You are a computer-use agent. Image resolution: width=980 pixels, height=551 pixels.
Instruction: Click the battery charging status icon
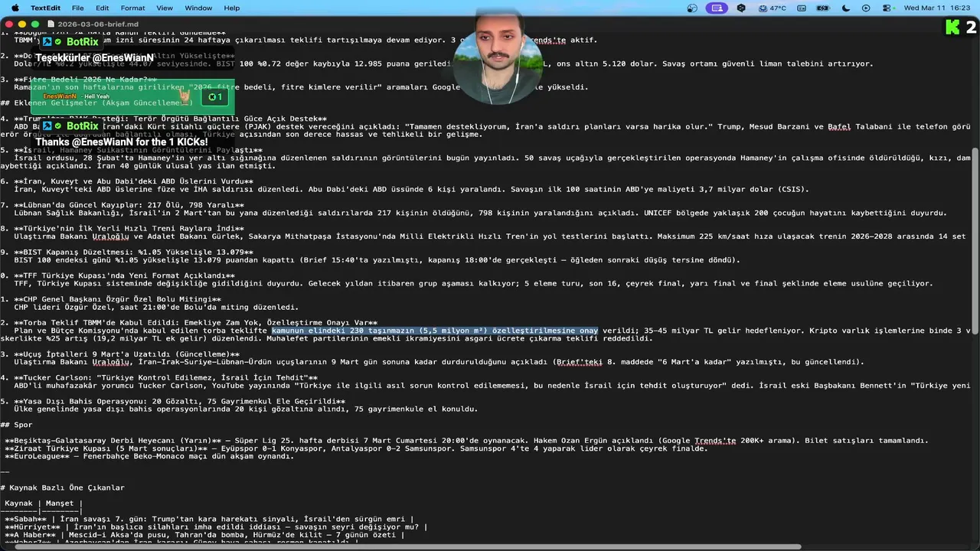click(824, 8)
